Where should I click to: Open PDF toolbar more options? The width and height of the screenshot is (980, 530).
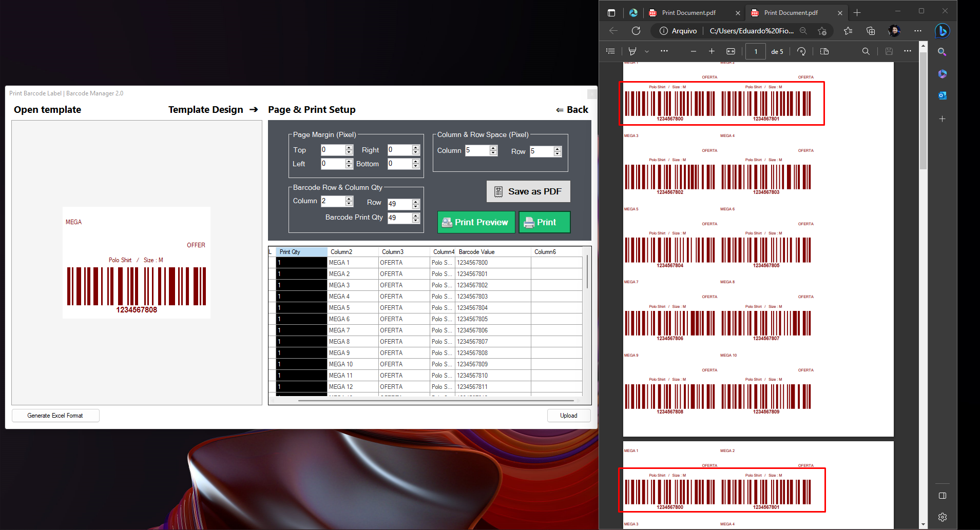[x=908, y=51]
